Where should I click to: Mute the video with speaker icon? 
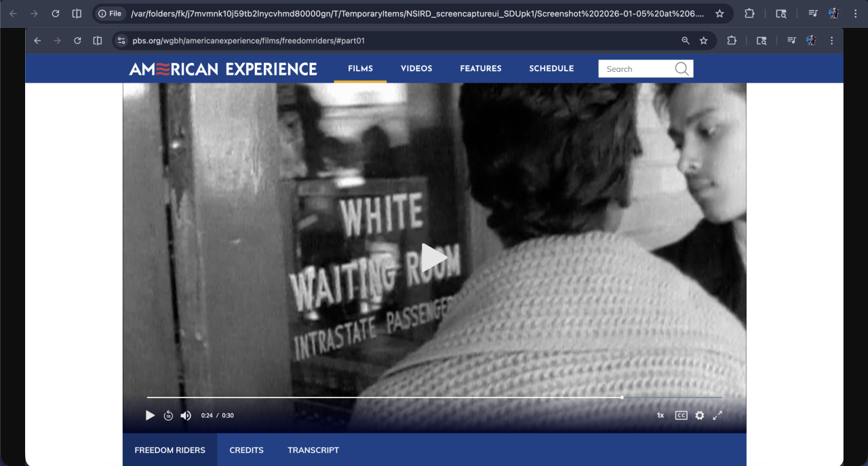tap(186, 415)
